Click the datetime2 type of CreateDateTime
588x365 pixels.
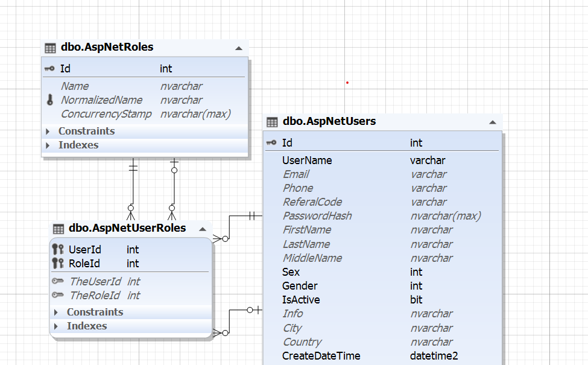point(434,355)
